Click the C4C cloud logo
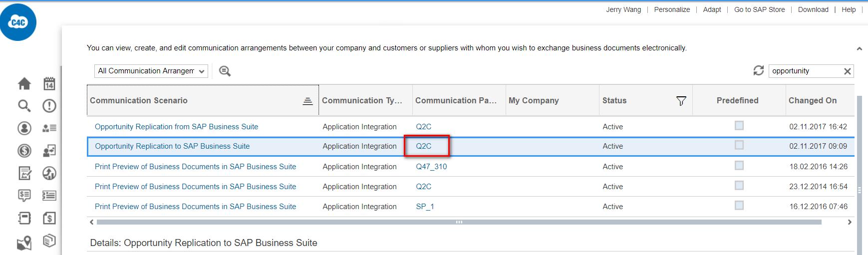The image size is (868, 255). [x=18, y=22]
